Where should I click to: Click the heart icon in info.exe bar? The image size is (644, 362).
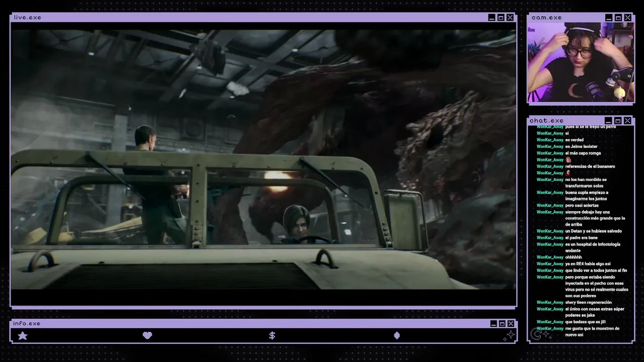click(147, 335)
